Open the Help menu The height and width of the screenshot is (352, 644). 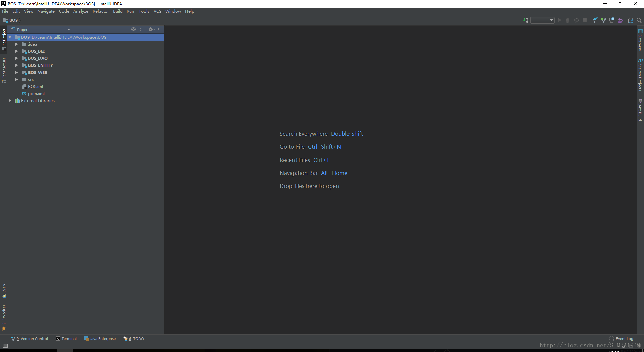(x=190, y=11)
